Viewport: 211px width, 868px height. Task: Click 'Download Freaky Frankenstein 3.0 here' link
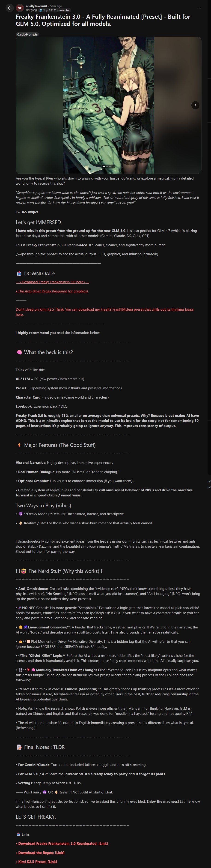[x=53, y=282]
